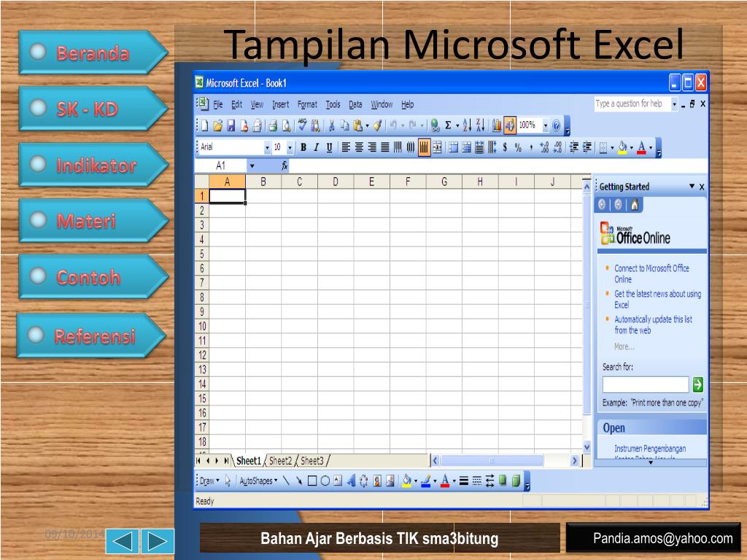The width and height of the screenshot is (747, 560).
Task: Switch to the Sheet3 tab
Action: [x=312, y=461]
